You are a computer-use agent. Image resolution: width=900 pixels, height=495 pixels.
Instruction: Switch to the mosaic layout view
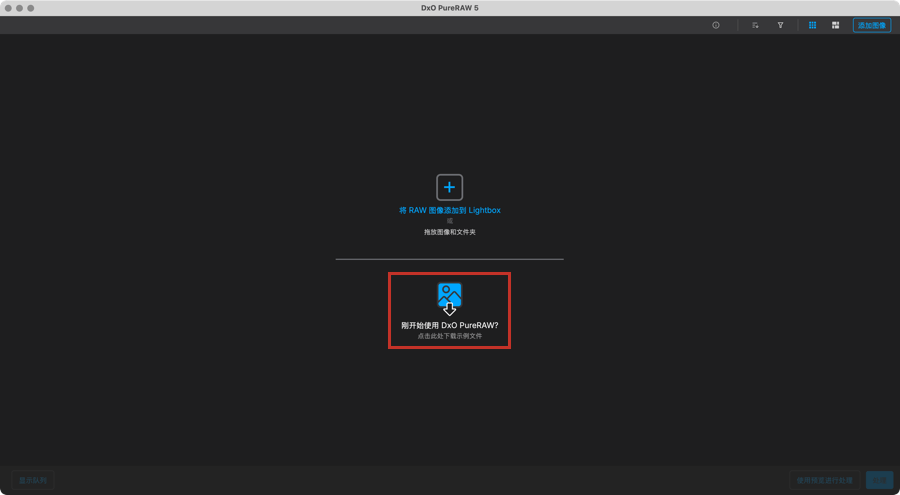point(835,25)
